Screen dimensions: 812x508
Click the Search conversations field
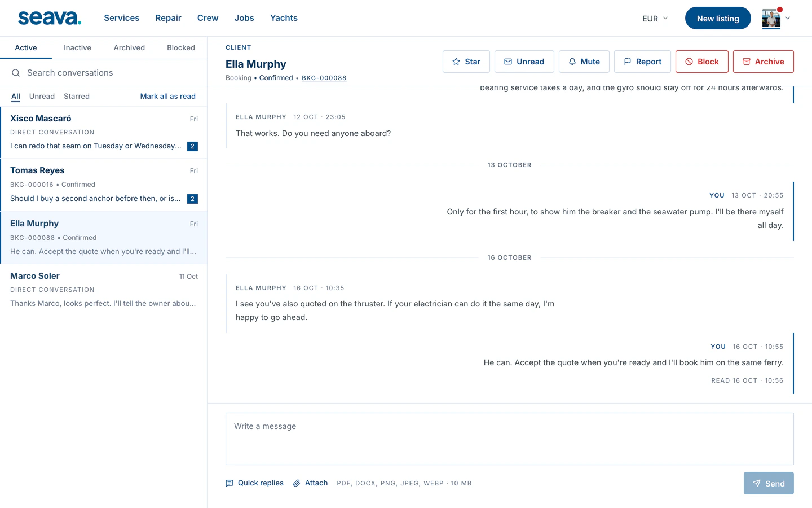pyautogui.click(x=104, y=73)
